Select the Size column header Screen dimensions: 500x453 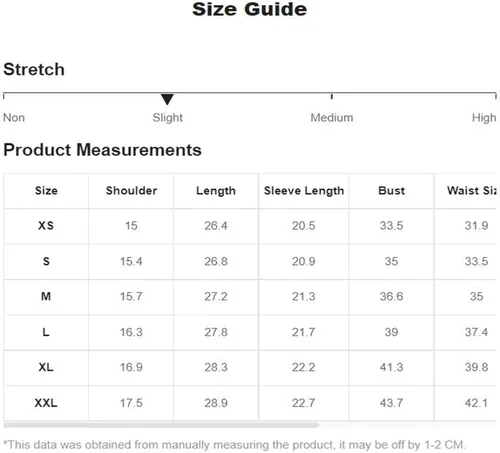point(46,191)
